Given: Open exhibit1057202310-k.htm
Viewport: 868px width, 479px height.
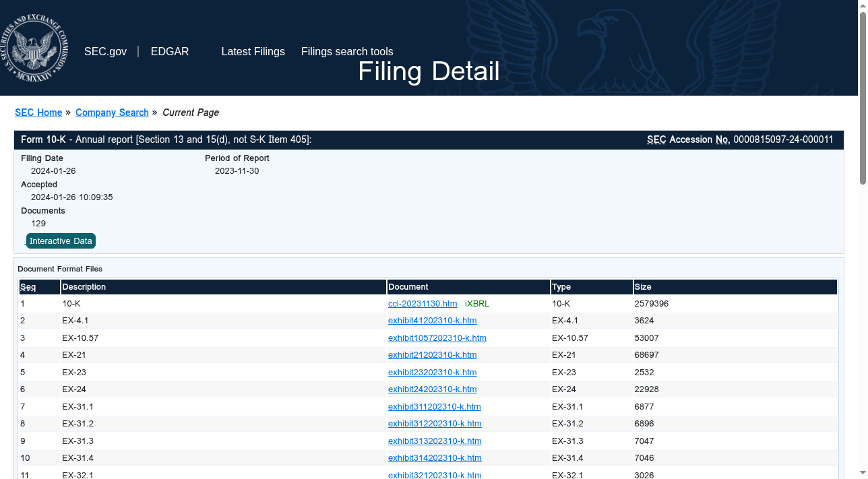Looking at the screenshot, I should 437,338.
